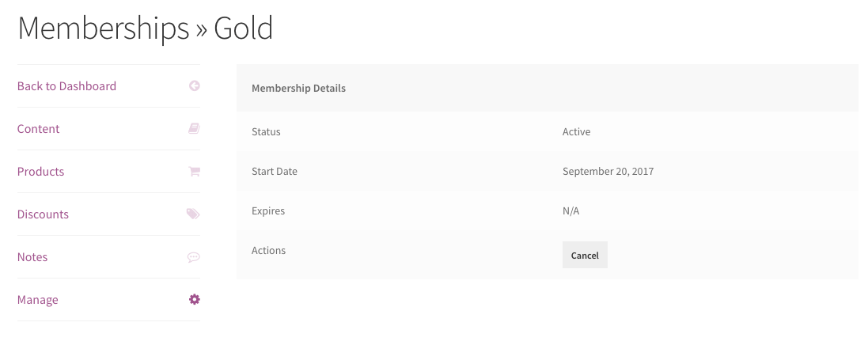Go to the Back to Dashboard link
Viewport: 868px width, 345px height.
(66, 85)
